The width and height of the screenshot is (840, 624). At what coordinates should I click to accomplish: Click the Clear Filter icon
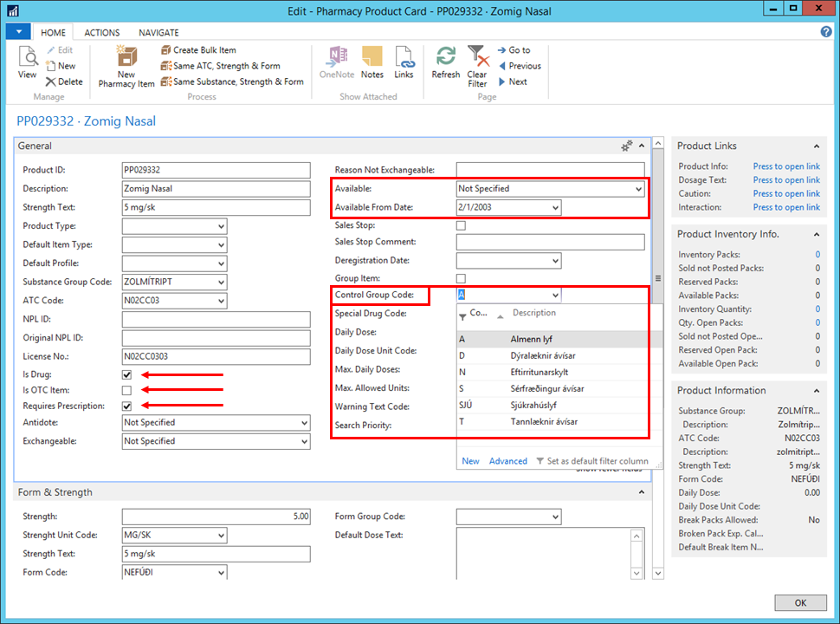(x=477, y=58)
